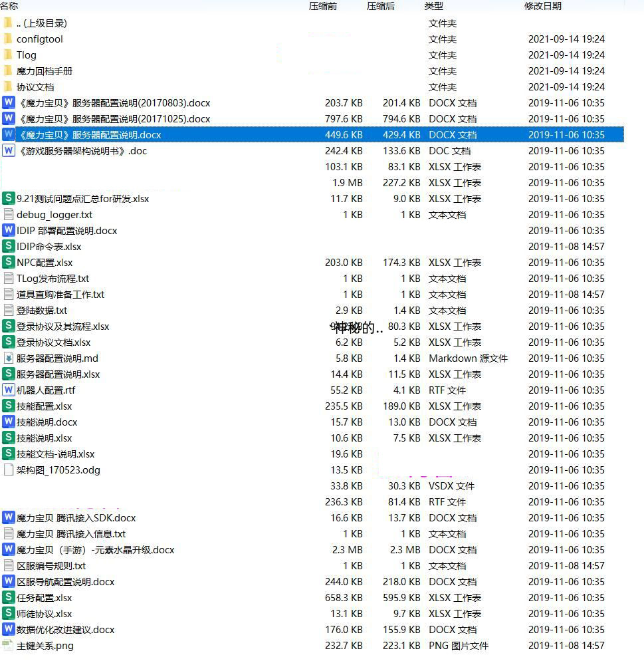Click the PNG 图片文件 type cell
The width and height of the screenshot is (644, 669).
click(x=459, y=646)
